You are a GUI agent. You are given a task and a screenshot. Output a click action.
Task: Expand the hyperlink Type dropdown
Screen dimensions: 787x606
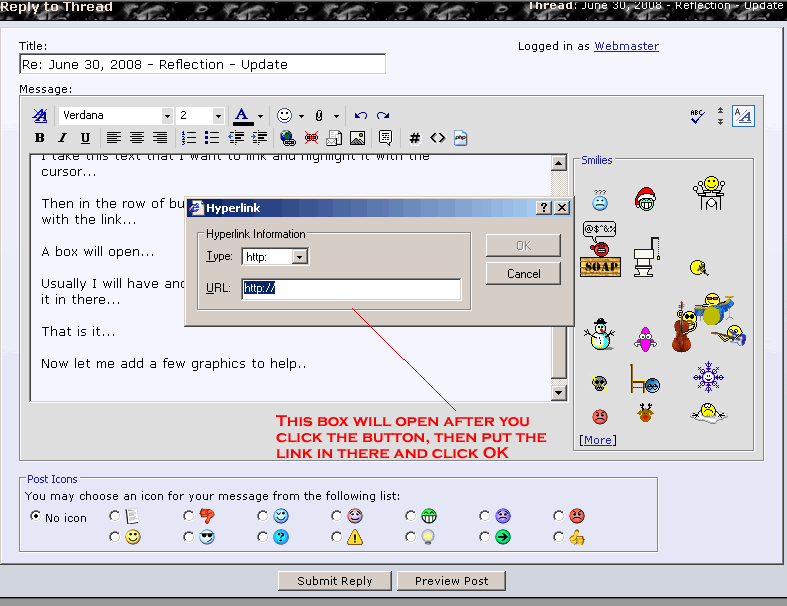coord(299,257)
